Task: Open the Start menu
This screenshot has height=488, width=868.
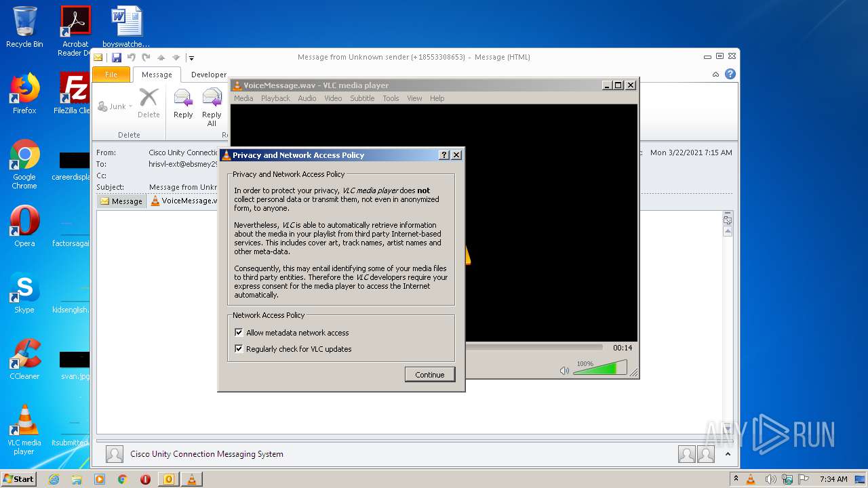Action: click(x=19, y=479)
